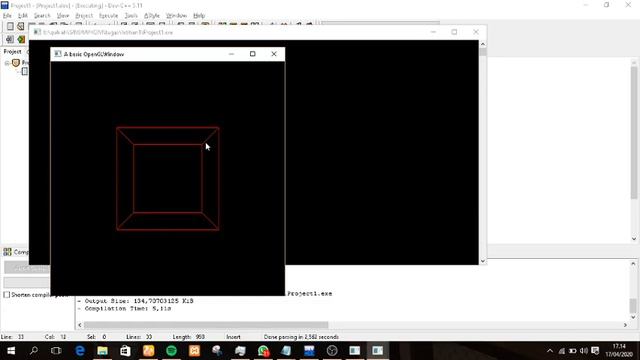Screen dimensions: 640x360
Task: Open Task View from taskbar
Action: 56,351
